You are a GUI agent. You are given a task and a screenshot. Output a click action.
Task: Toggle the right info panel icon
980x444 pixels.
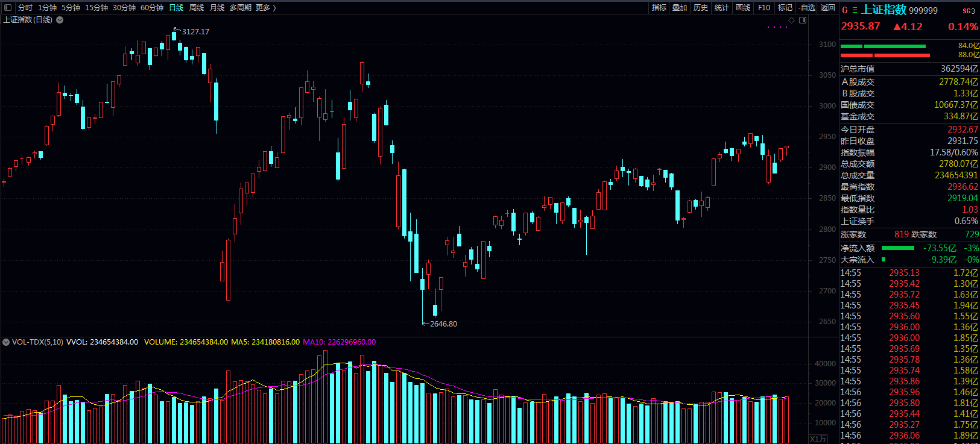[803, 20]
